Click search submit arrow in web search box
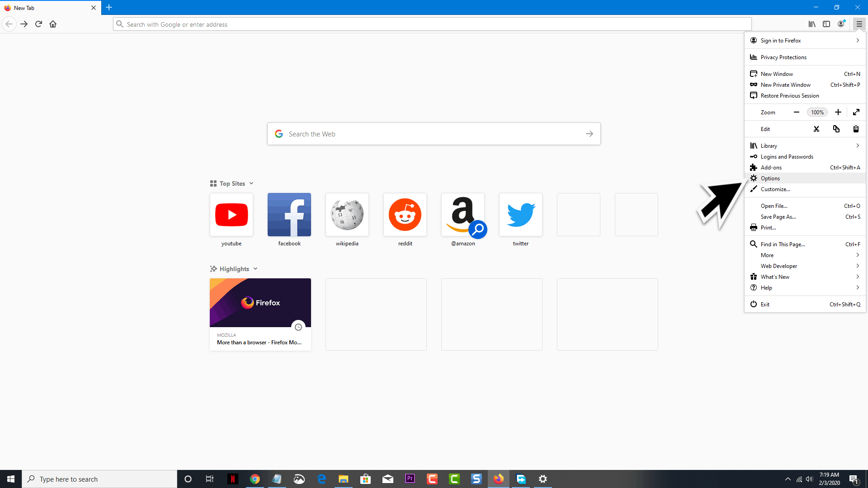Viewport: 868px width, 488px height. click(x=589, y=134)
